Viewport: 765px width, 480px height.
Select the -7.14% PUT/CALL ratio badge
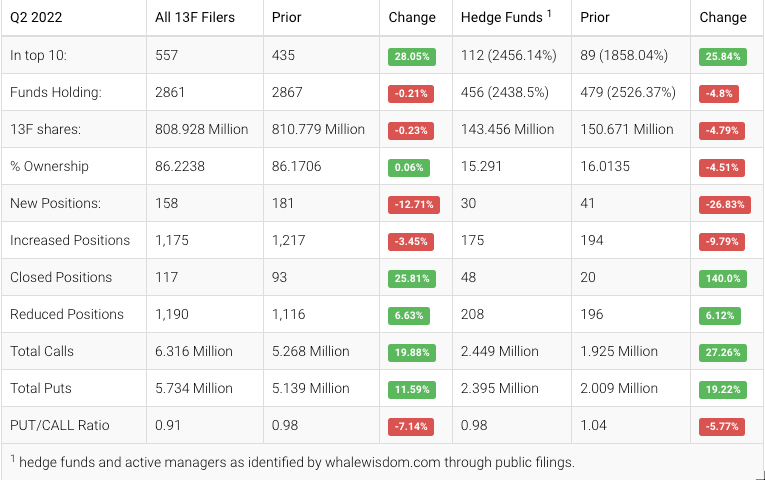click(x=411, y=427)
